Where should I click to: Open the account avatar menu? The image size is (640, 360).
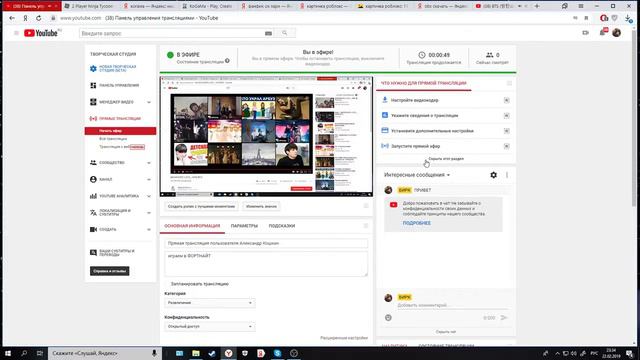coord(617,33)
